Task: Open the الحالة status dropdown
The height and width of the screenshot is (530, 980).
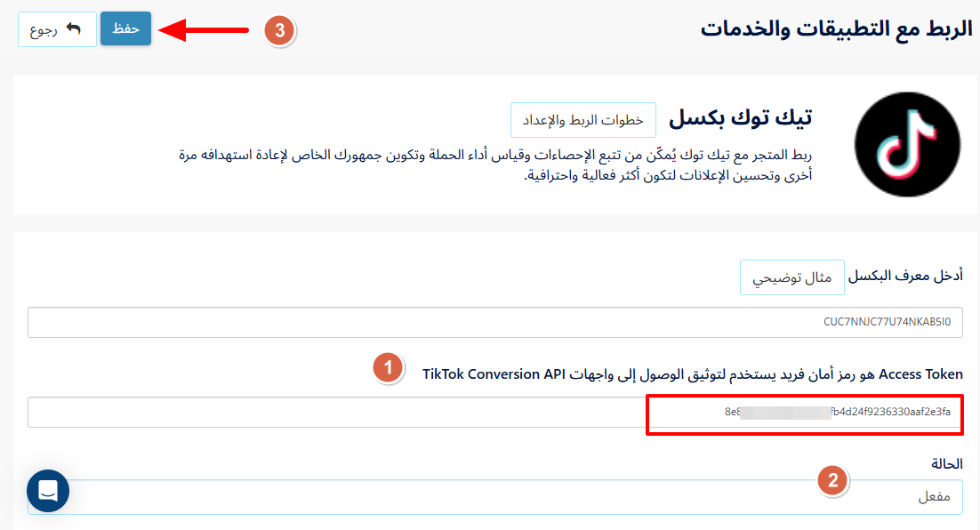Action: coord(495,497)
